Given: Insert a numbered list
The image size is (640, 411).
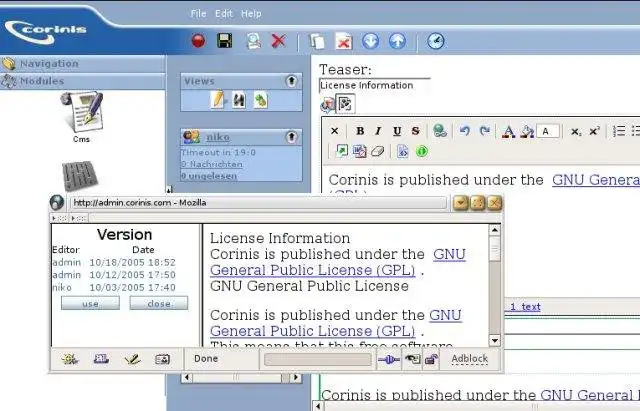Looking at the screenshot, I should (x=619, y=131).
